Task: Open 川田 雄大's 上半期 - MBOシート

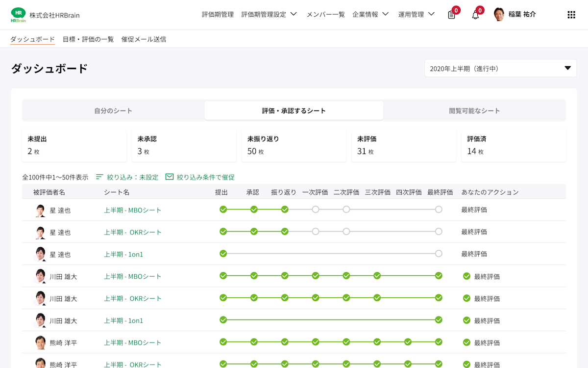Action: tap(132, 276)
